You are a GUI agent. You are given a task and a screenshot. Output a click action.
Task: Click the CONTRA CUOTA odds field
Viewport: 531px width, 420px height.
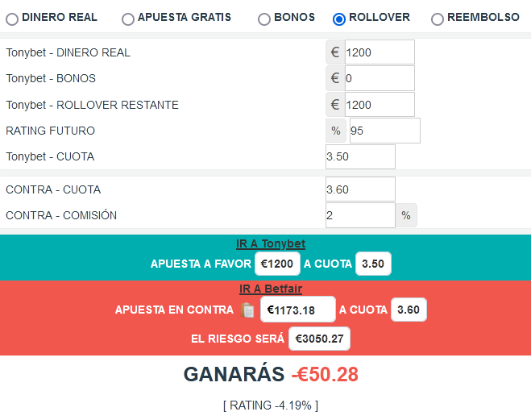[x=360, y=189]
